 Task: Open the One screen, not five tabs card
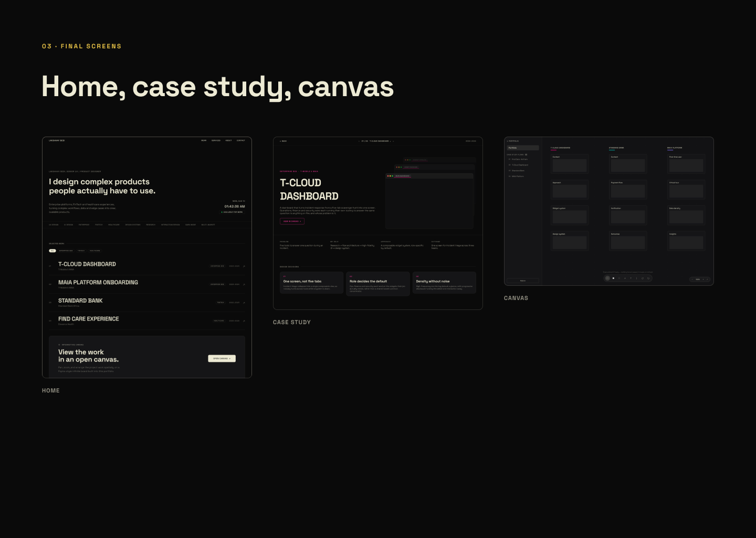point(311,284)
